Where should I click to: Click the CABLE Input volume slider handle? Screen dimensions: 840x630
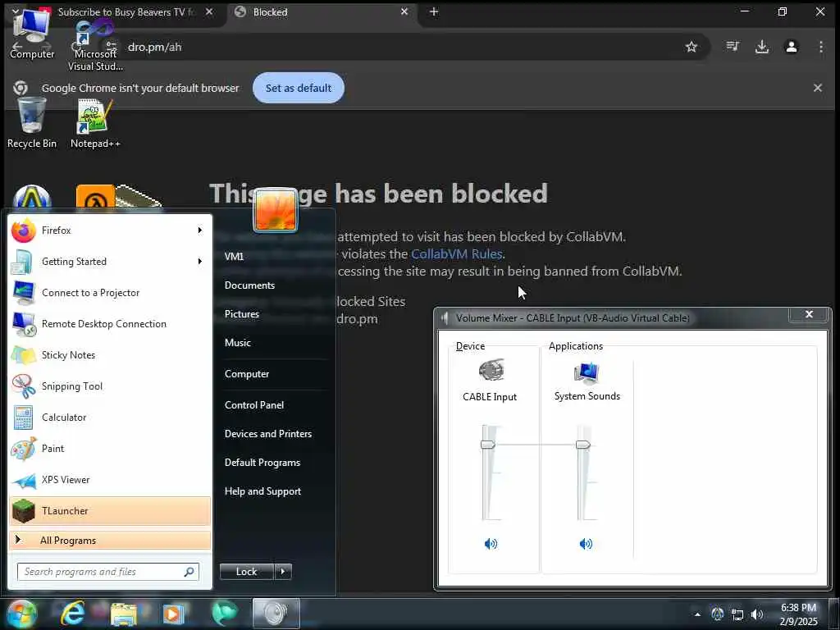488,445
